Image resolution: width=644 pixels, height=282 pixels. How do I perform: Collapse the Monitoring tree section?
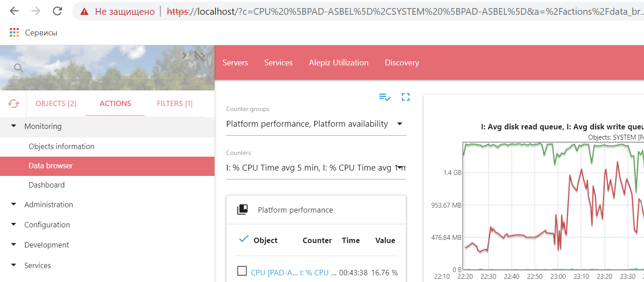14,126
